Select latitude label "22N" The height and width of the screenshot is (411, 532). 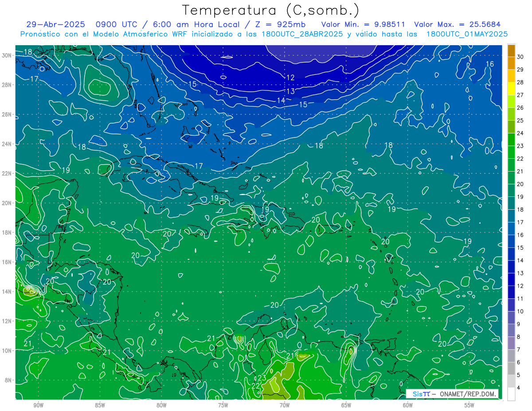(8, 173)
